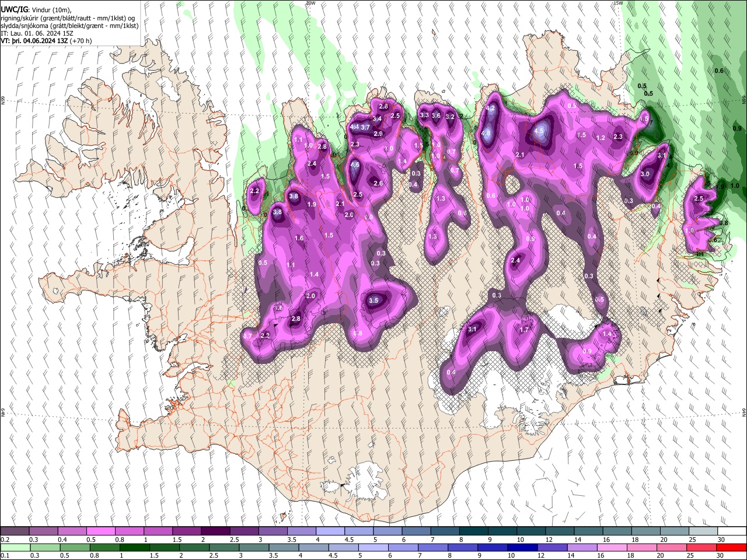Click the 'slydda/snjókoma (grátt/bleikt/grænt - mm/1klst)' line
747x560 pixels.
coord(69,26)
